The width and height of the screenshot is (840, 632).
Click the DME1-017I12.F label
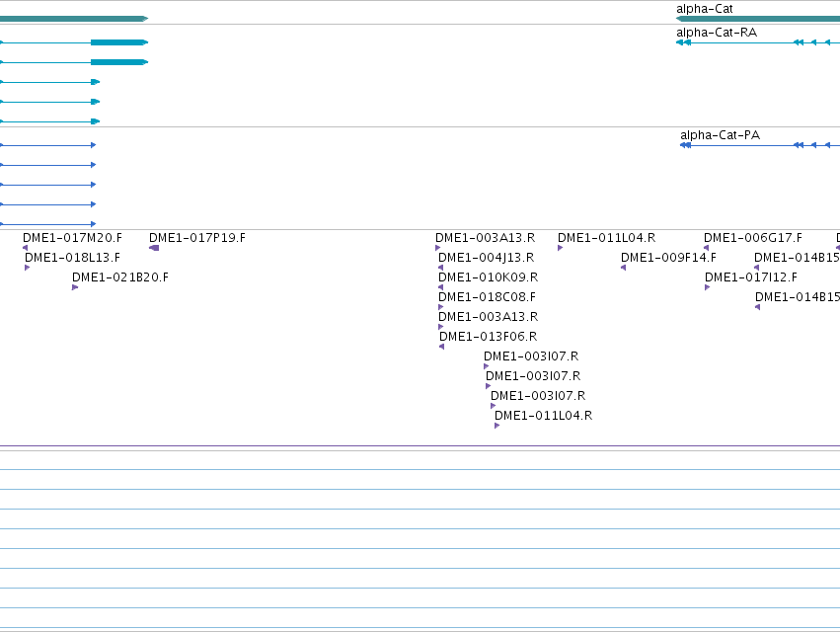751,277
